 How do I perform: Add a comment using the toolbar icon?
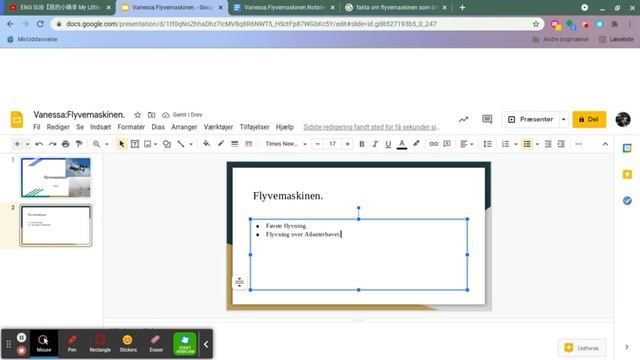click(x=447, y=144)
